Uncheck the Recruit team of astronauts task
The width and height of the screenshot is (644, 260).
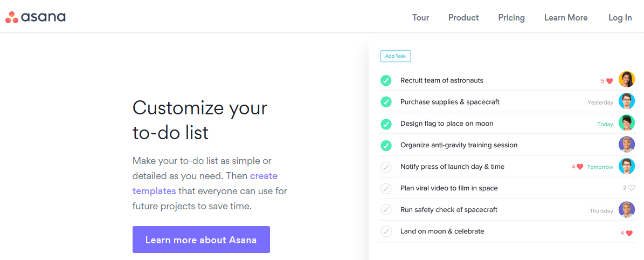tap(386, 80)
